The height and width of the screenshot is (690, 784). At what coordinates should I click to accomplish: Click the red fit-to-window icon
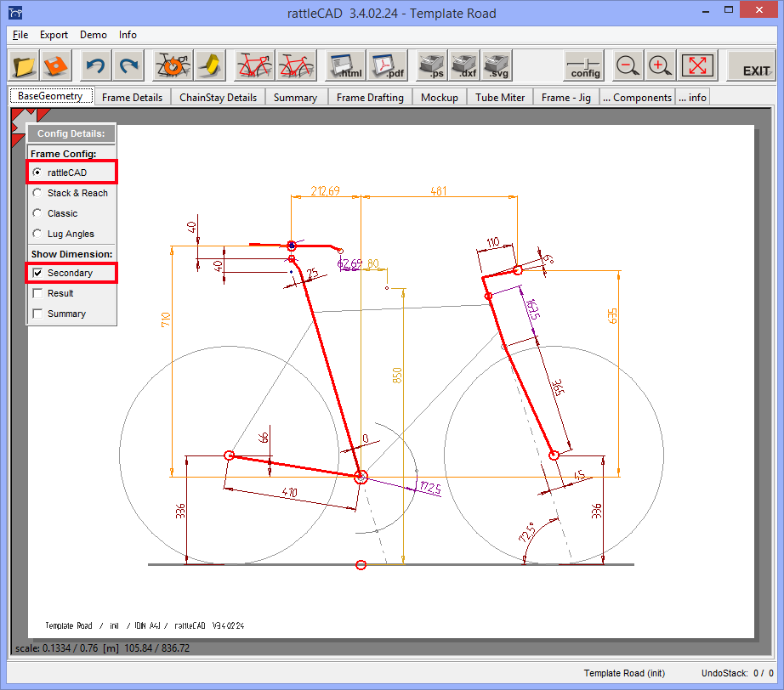point(697,66)
